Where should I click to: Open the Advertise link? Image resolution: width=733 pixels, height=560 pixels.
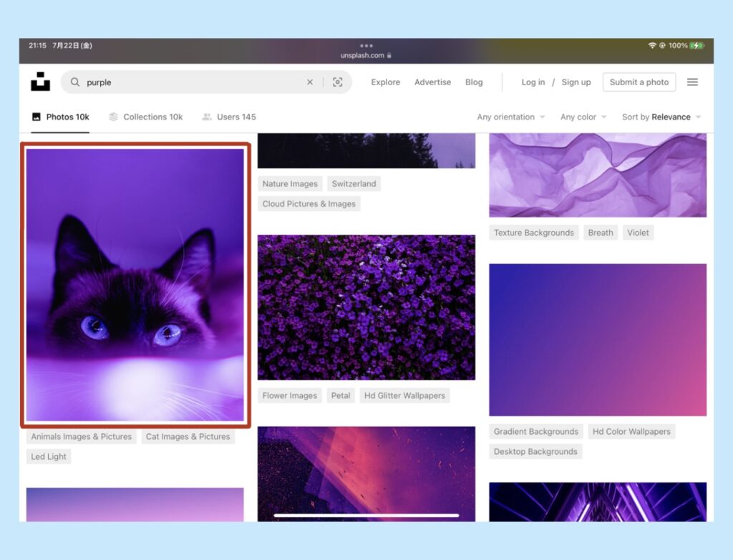click(433, 82)
